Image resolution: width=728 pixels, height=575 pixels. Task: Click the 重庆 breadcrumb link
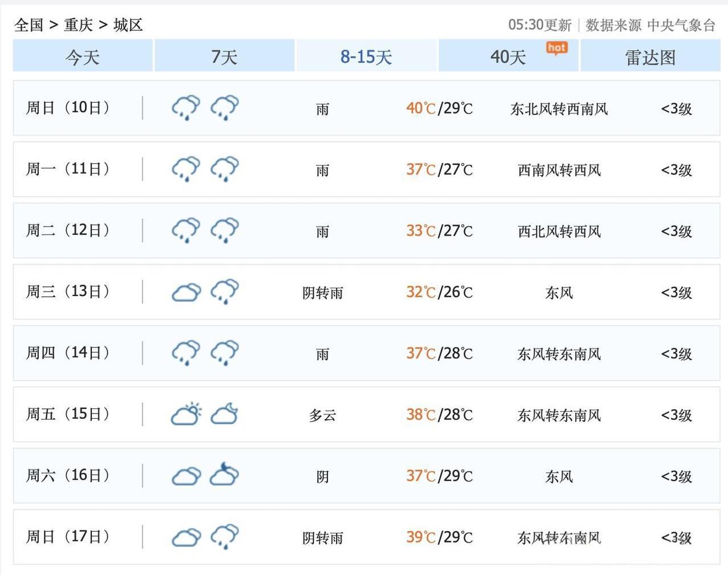click(78, 25)
